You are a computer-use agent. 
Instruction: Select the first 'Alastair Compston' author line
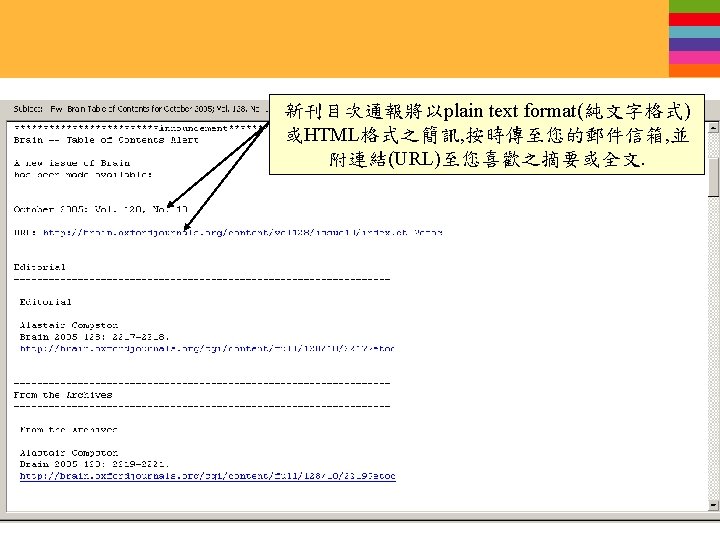pyautogui.click(x=69, y=325)
